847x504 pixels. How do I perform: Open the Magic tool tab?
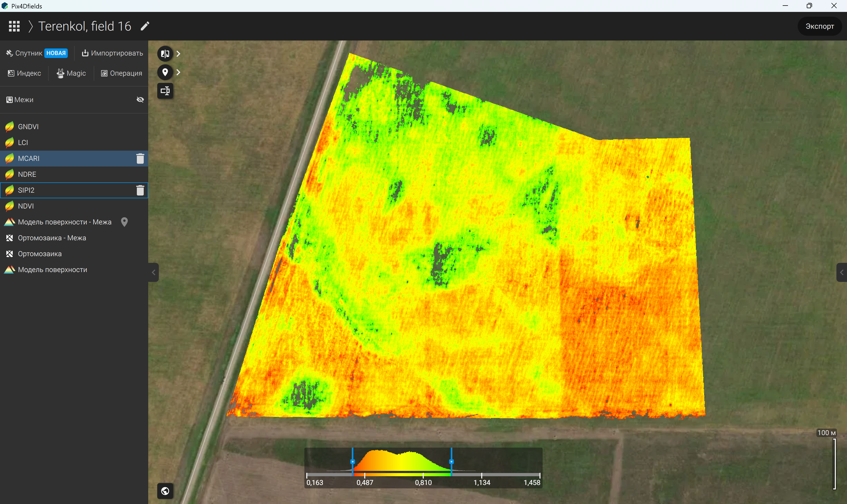click(71, 73)
